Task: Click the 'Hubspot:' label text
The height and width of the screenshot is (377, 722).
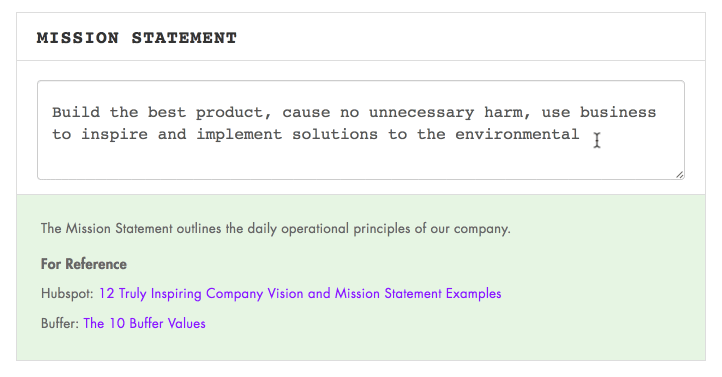Action: click(68, 294)
